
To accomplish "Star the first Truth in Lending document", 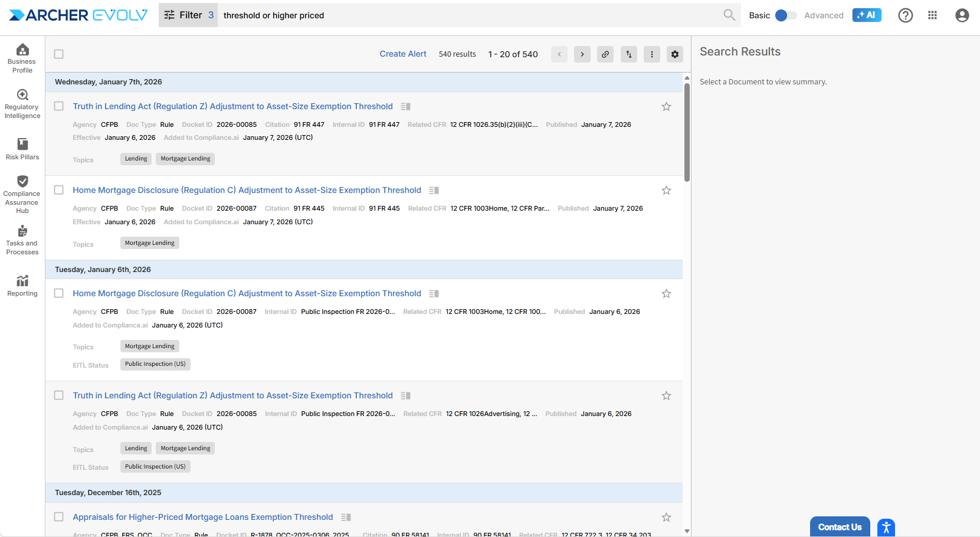I will tap(666, 107).
